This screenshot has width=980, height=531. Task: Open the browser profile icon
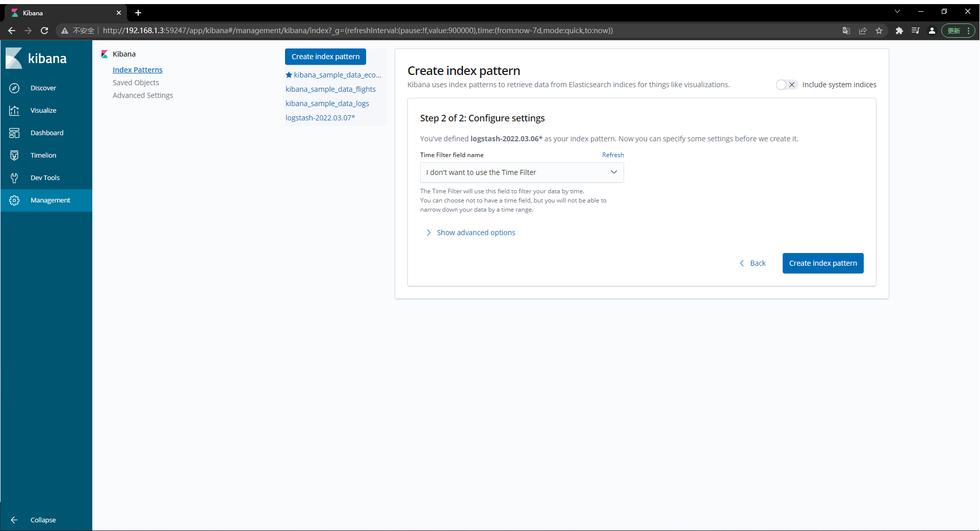[932, 31]
